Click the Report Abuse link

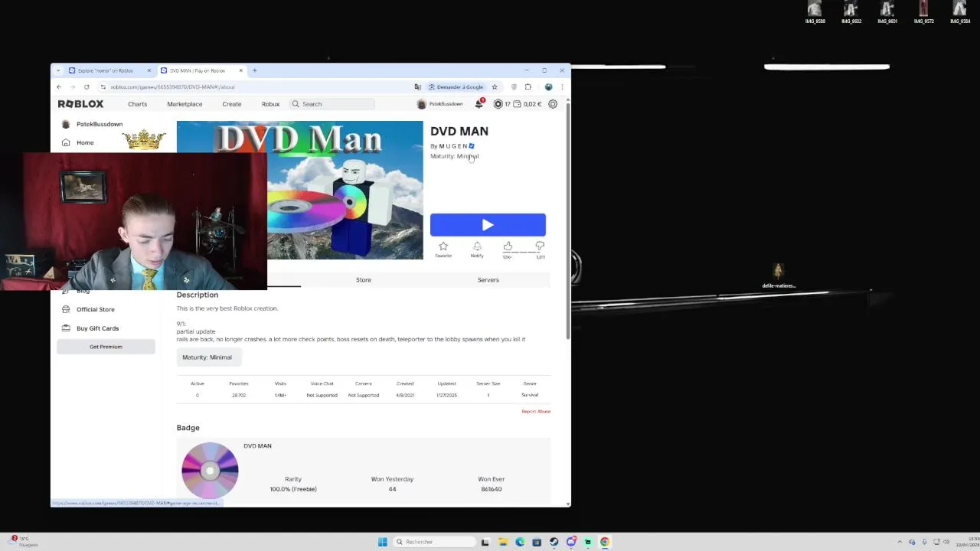(536, 412)
